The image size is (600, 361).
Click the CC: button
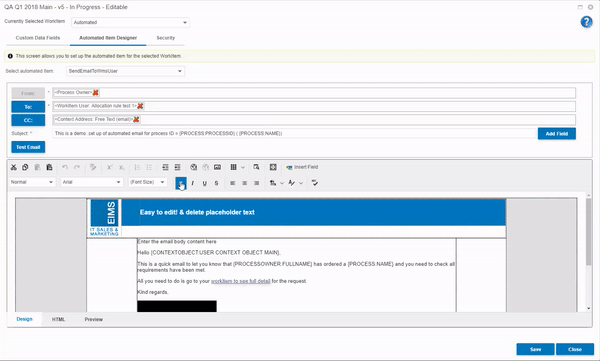[x=28, y=120]
